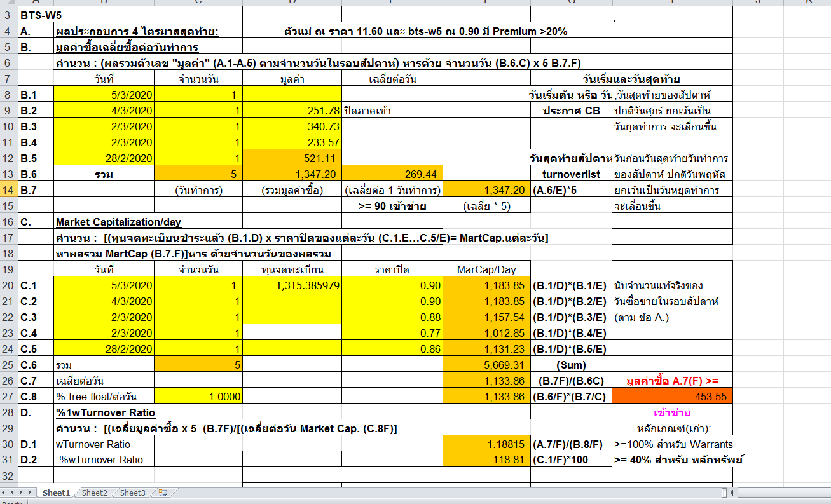Switch to the Sheet2 tab
This screenshot has height=504, width=831.
coord(94,493)
